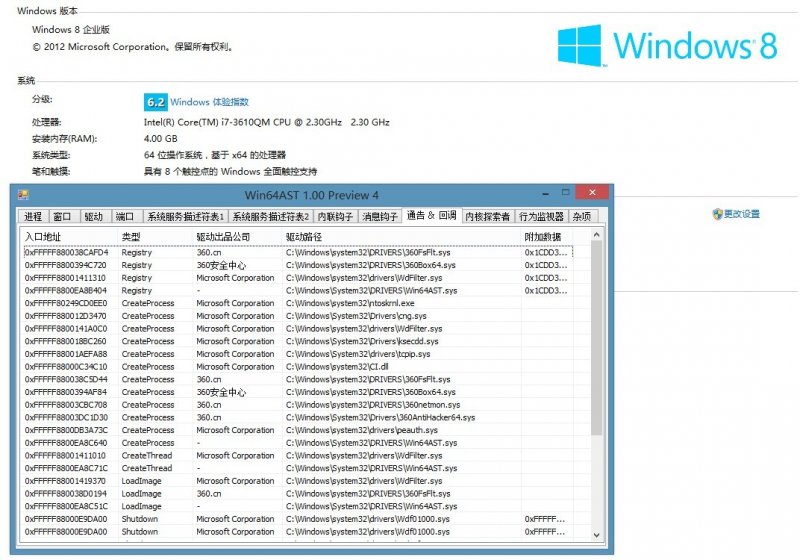Viewport: 800px width, 560px height.
Task: Click the list scrollbar down arrow
Action: pyautogui.click(x=596, y=535)
